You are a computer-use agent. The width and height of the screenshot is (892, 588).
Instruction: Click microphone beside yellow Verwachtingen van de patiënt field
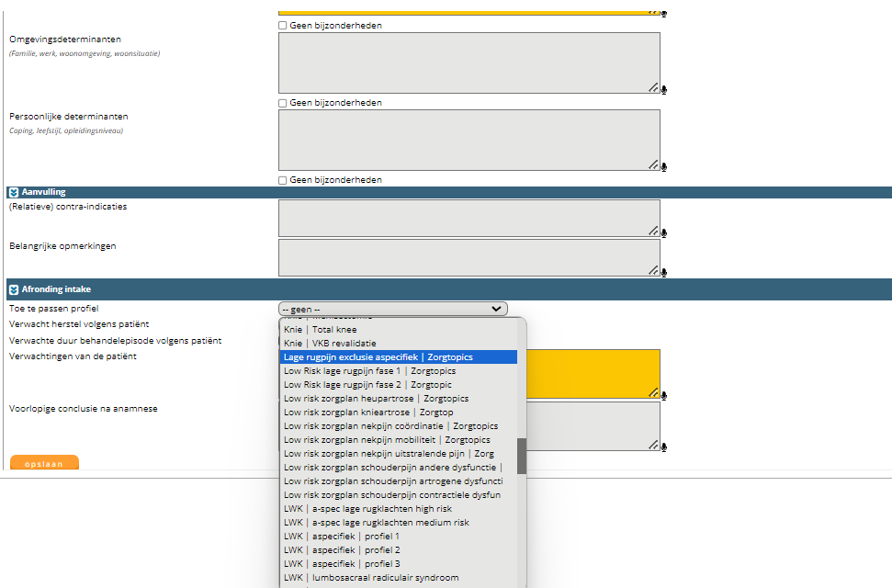[664, 396]
